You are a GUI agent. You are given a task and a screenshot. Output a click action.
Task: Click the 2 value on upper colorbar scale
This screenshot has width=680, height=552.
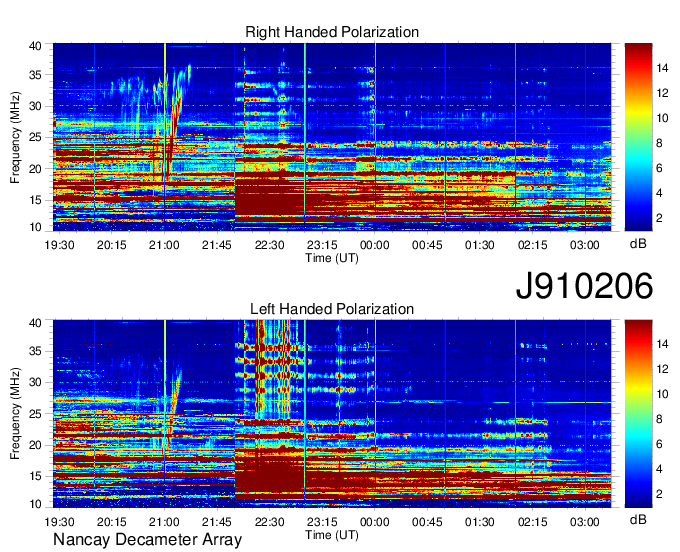click(x=660, y=218)
